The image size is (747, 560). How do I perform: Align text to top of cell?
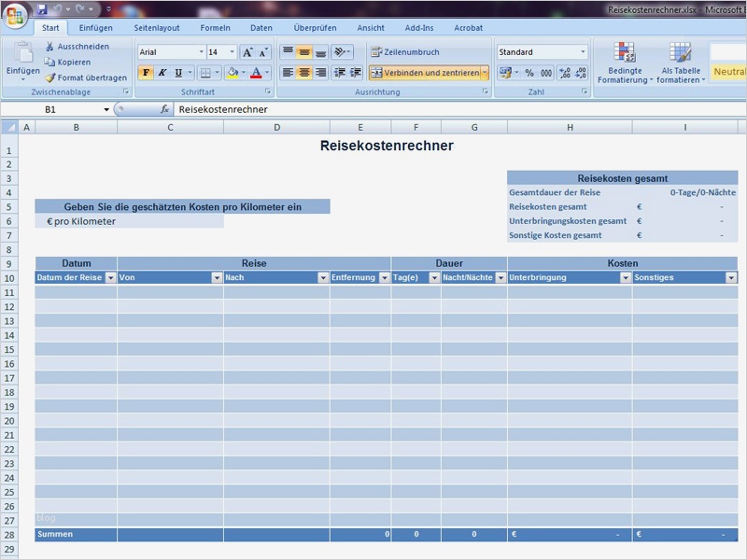[288, 51]
